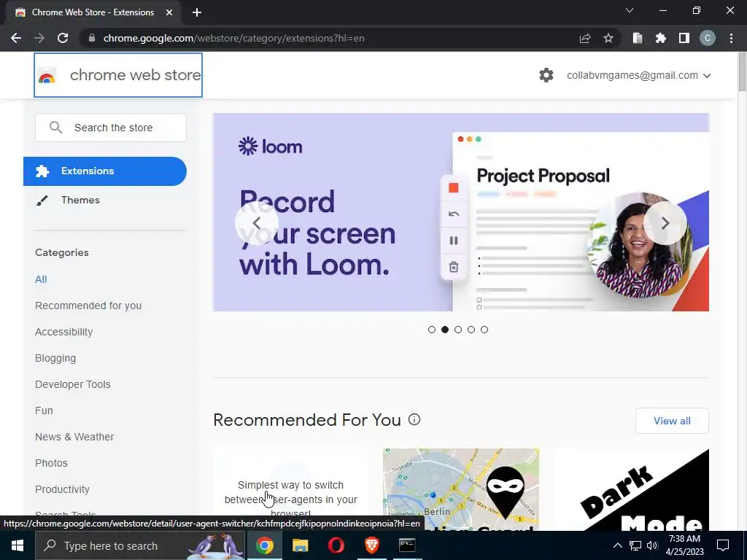Click the site lock icon in address bar
The height and width of the screenshot is (560, 747).
93,38
